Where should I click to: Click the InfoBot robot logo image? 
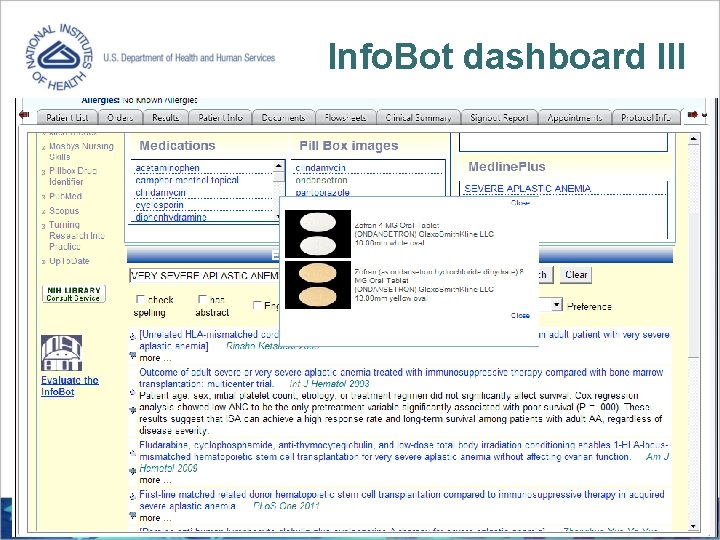coord(62,353)
